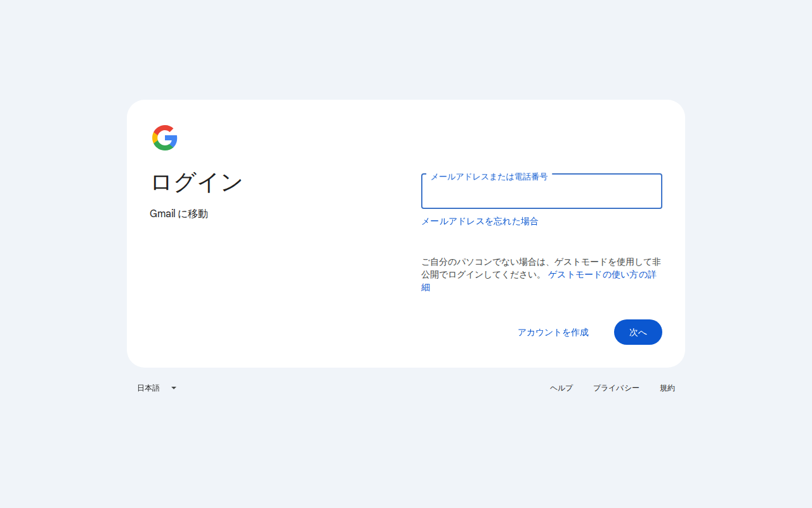Click the アカウントを作成 button
Screen dimensions: 812x508
(553, 332)
